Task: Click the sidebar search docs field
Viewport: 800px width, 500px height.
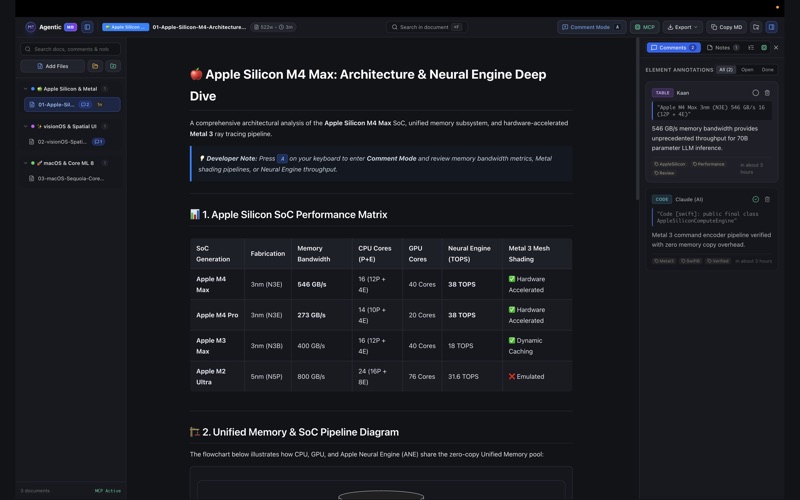Action: tap(70, 49)
